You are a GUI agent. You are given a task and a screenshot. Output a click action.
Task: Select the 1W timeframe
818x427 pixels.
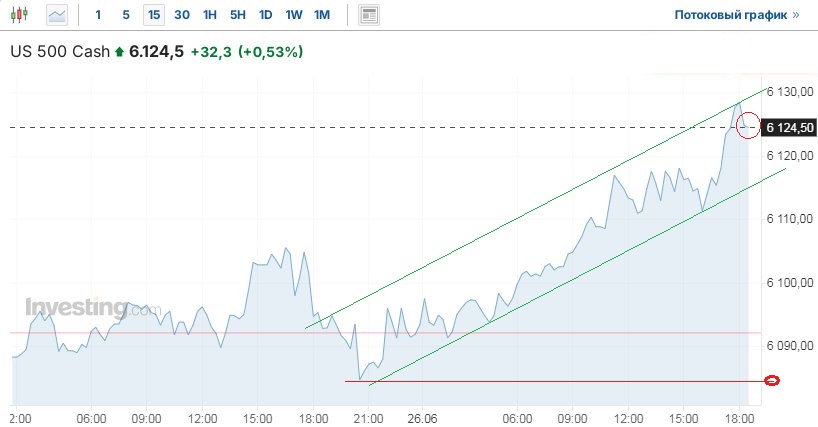293,15
